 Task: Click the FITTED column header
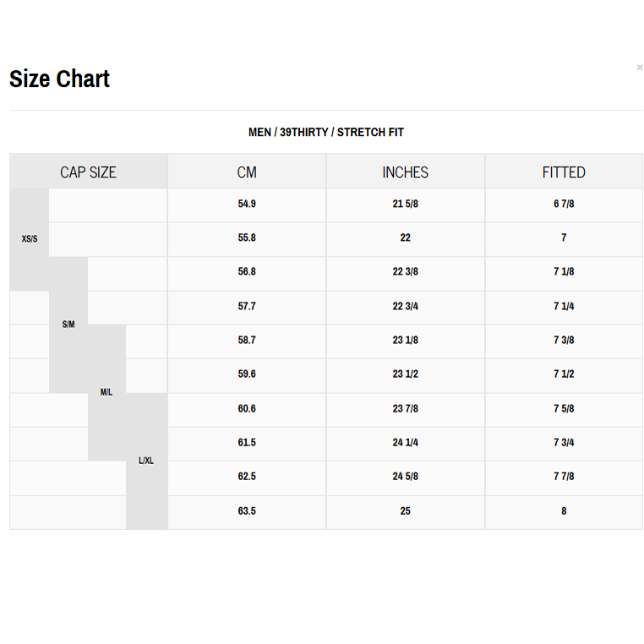[564, 172]
